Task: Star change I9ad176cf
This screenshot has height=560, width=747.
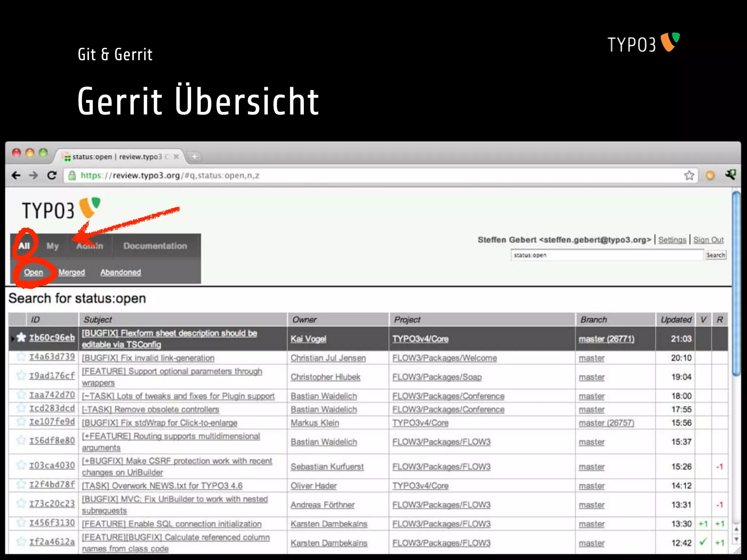Action: [22, 375]
